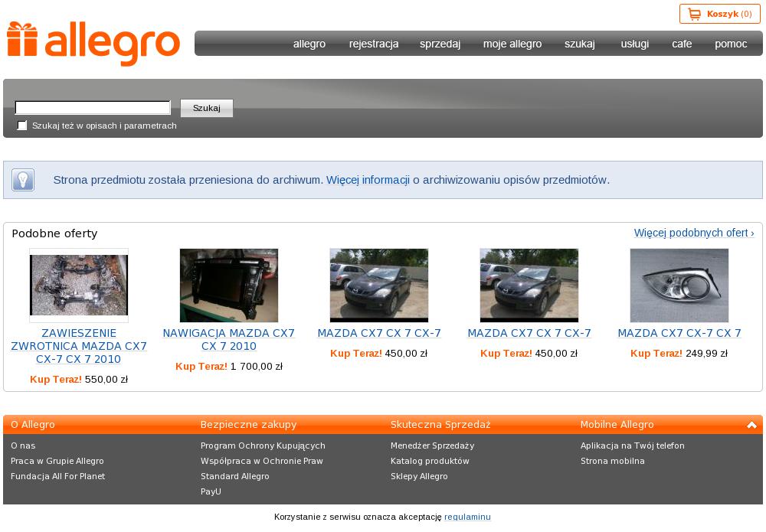The width and height of the screenshot is (766, 532).
Task: Open the Strona mobilna link
Action: click(613, 461)
